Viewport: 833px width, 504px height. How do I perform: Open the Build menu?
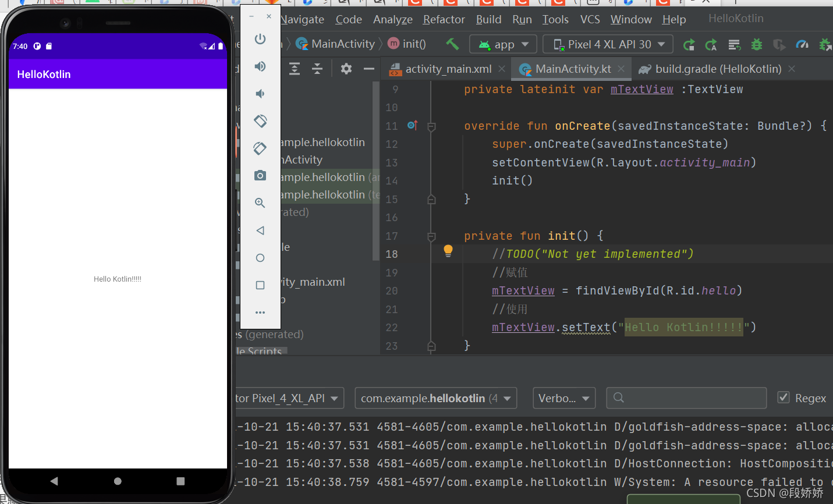coord(488,19)
